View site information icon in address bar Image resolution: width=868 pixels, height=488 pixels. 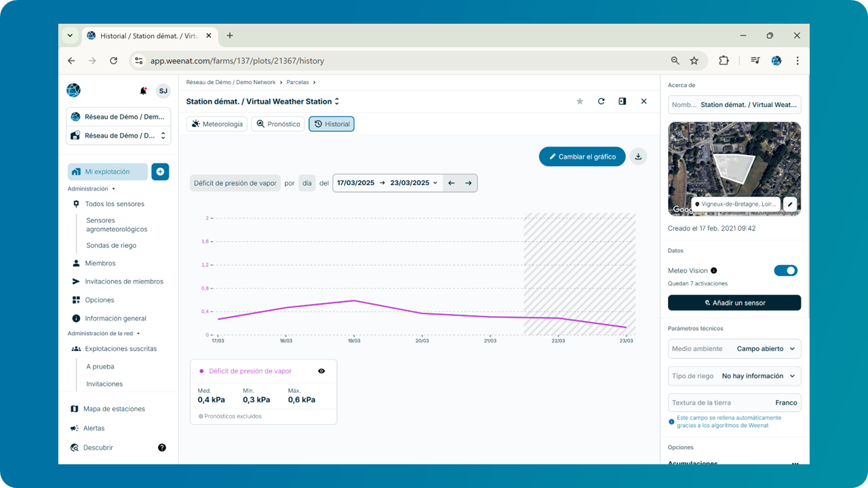(138, 60)
